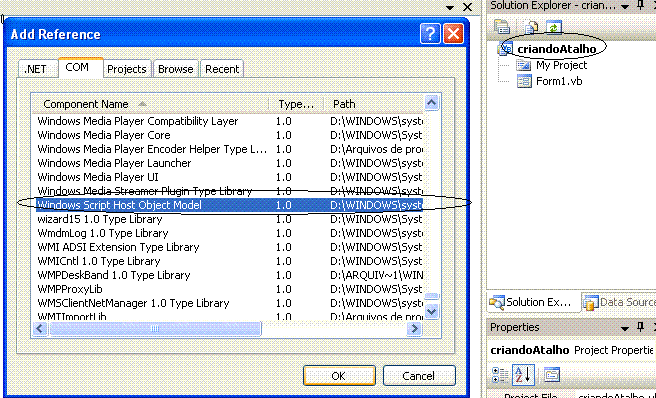Click the component list scroll up arrow
The image size is (656, 398).
[432, 103]
